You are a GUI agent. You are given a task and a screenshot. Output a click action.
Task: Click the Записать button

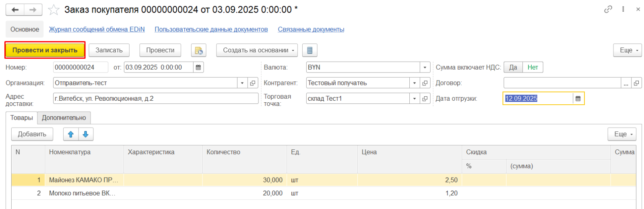[109, 50]
